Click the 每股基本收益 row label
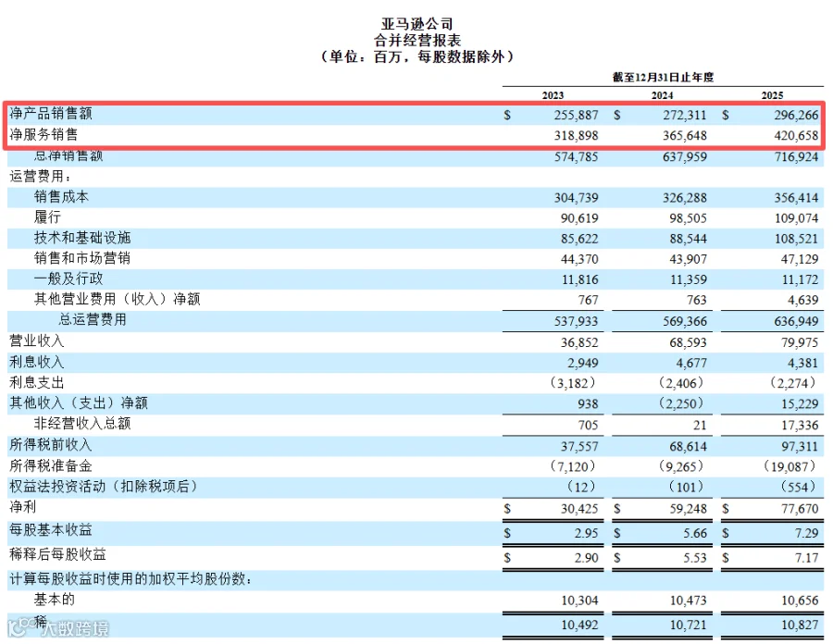The width and height of the screenshot is (833, 644). click(51, 529)
